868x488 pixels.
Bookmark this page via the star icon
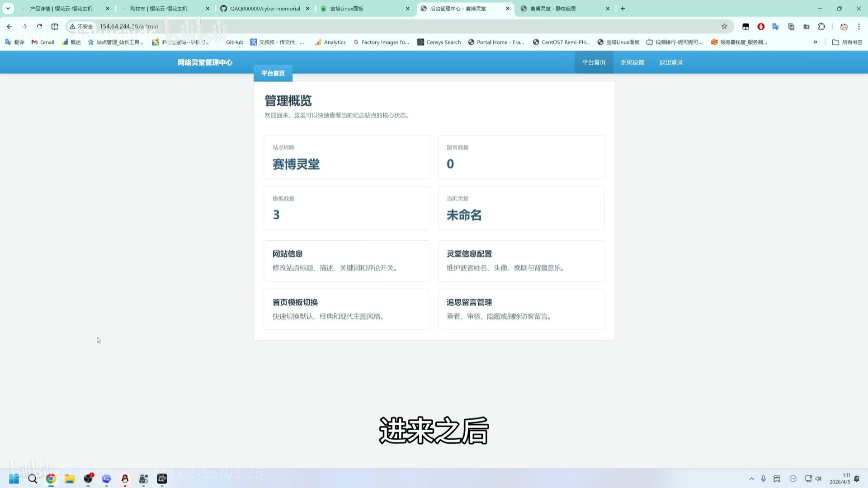(725, 26)
